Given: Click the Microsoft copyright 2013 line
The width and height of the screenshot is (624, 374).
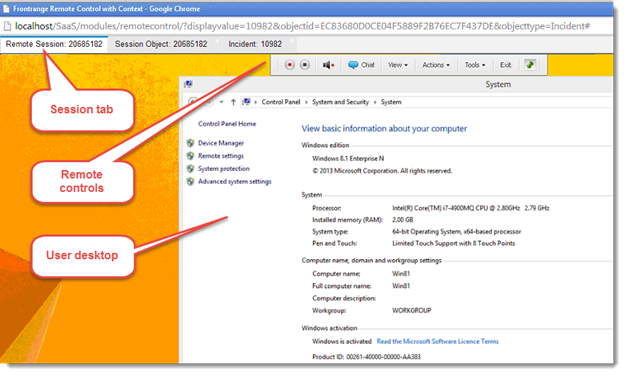Looking at the screenshot, I should coord(382,171).
